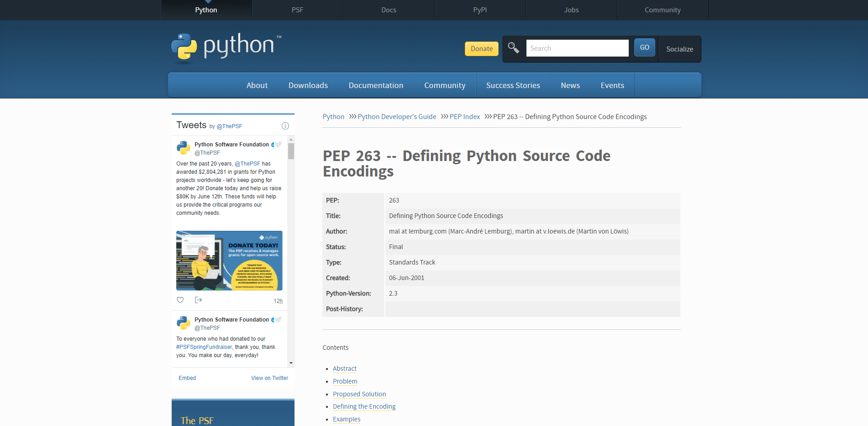Click View on Twitter link
The width and height of the screenshot is (868, 426).
point(269,378)
